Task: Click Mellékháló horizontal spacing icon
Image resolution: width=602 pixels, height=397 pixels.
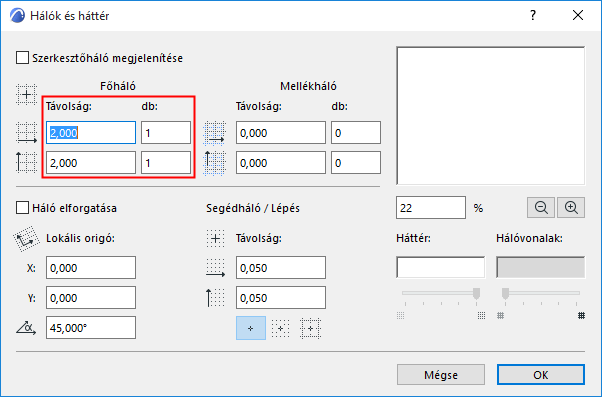Action: [214, 133]
